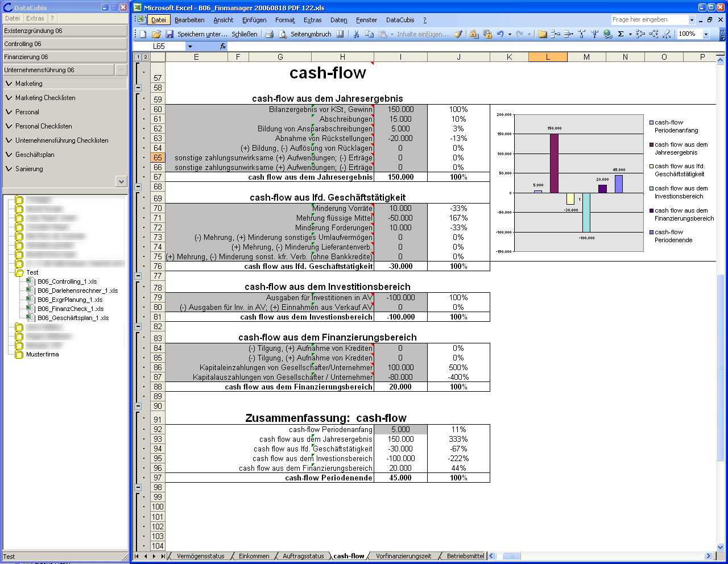Select B06_FinanzCheck_1.xls in file tree
Image resolution: width=728 pixels, height=564 pixels.
70,309
